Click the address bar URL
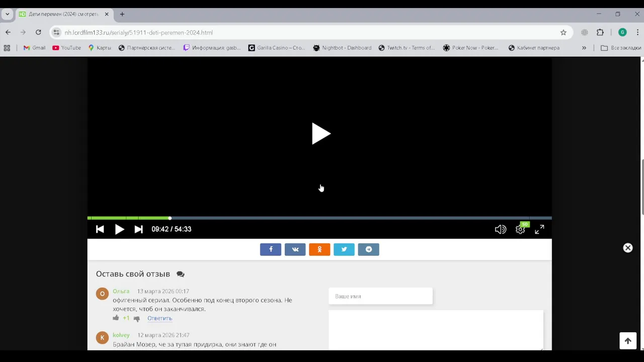Viewport: 644px width, 362px height. coord(138,32)
